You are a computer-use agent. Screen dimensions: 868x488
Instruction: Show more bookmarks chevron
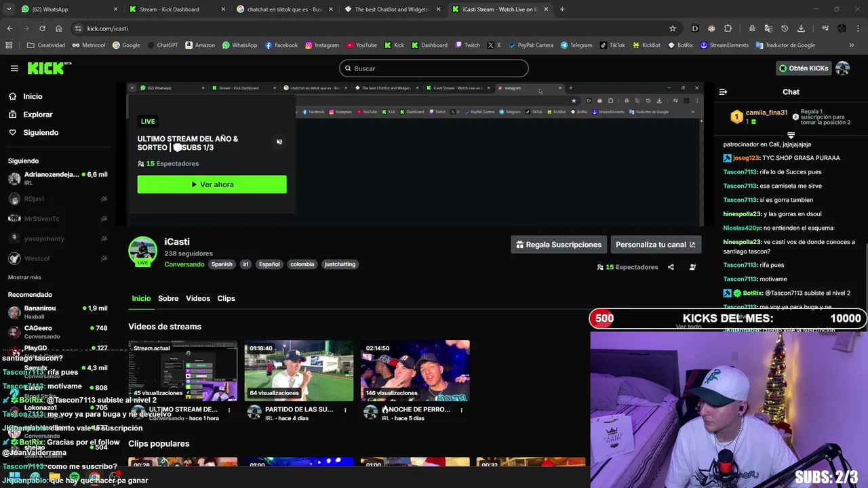(x=852, y=45)
